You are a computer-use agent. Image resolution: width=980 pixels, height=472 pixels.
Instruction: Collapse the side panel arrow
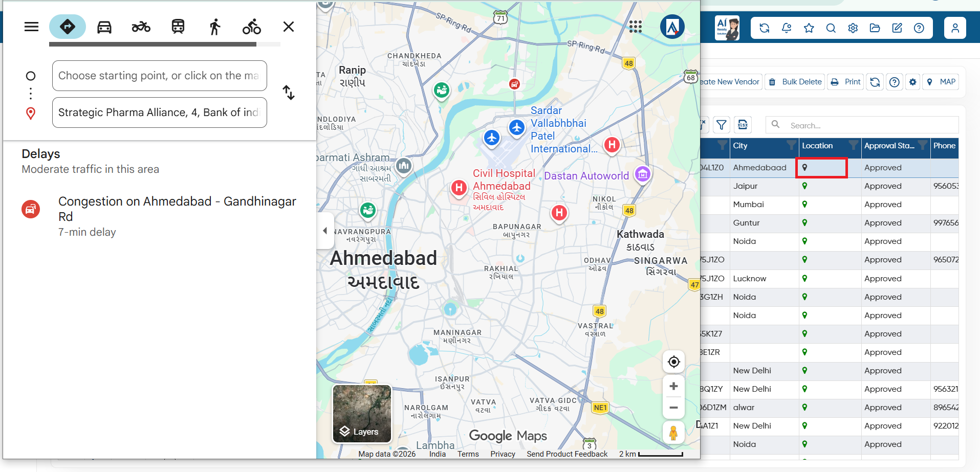coord(325,231)
